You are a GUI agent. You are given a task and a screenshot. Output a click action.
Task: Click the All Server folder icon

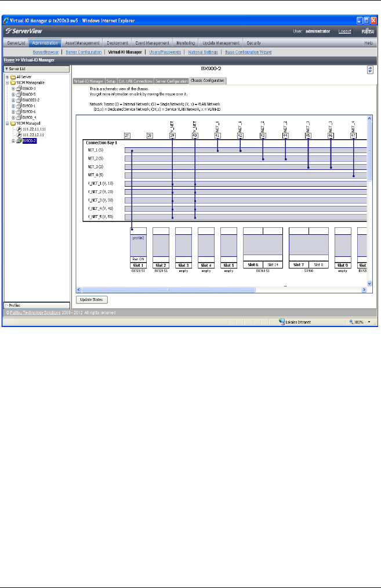13,77
